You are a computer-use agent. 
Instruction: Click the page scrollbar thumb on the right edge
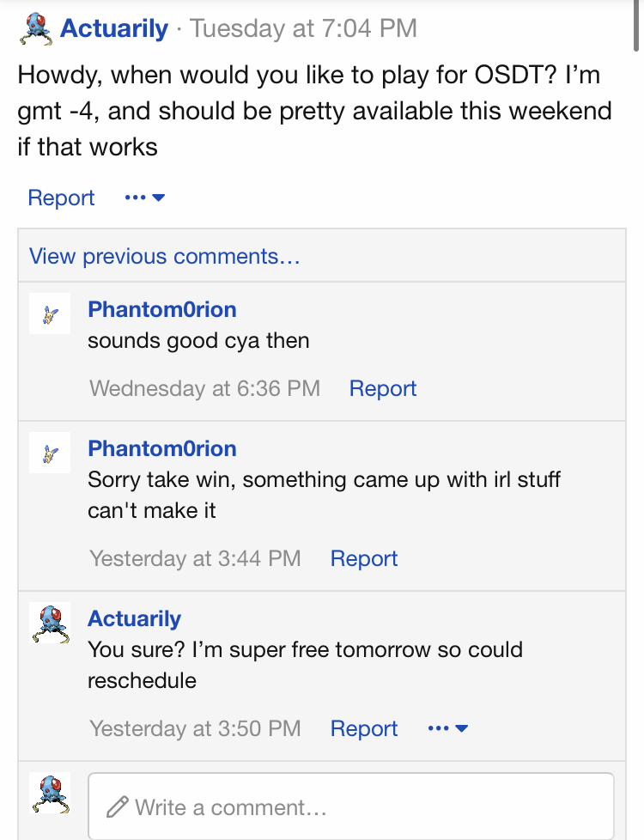tap(636, 26)
